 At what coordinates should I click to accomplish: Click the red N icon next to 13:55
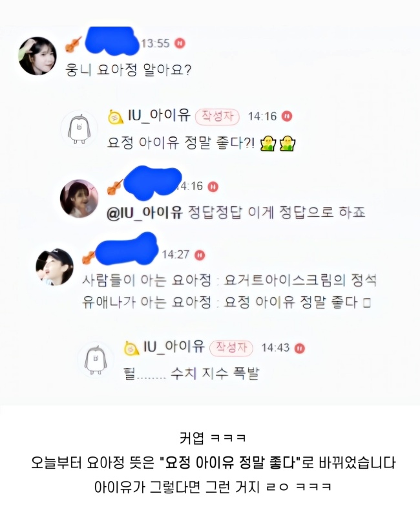(x=180, y=43)
